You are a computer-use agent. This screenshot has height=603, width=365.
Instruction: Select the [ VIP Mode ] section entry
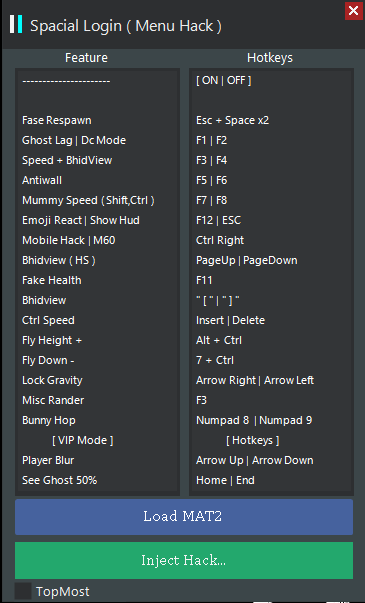pos(83,440)
